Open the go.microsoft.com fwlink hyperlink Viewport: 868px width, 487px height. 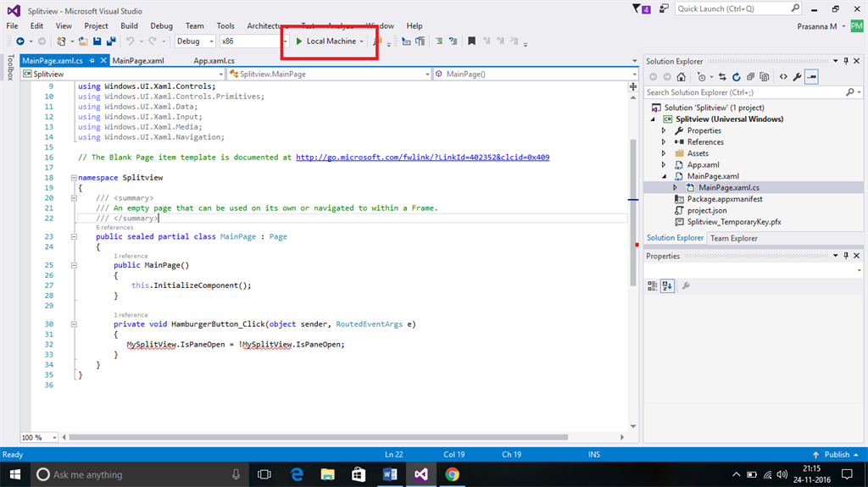coord(422,157)
